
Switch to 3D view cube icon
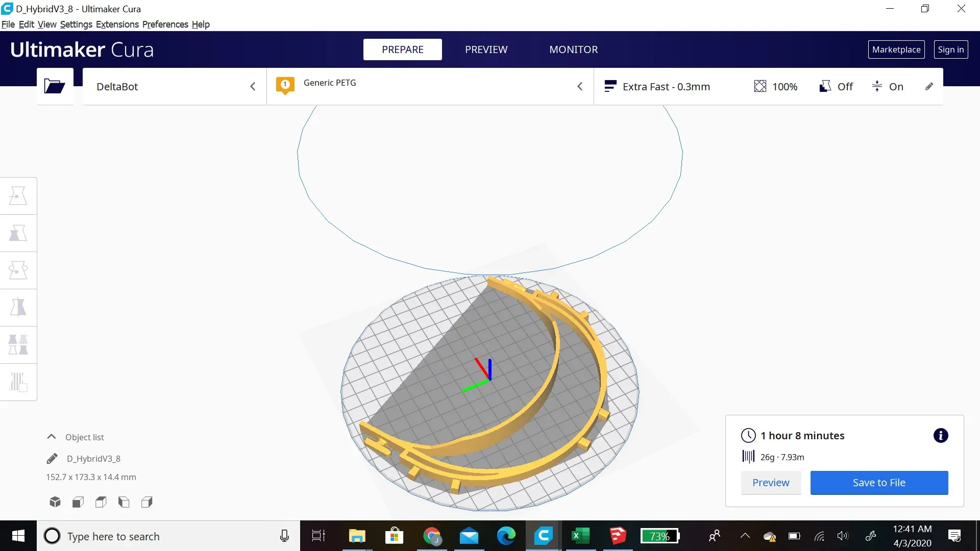click(55, 502)
